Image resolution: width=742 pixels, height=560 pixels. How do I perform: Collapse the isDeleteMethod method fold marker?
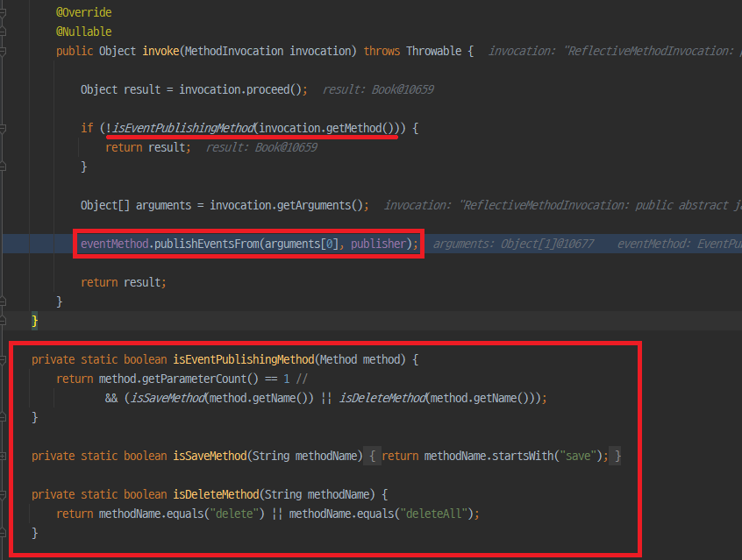click(3, 495)
